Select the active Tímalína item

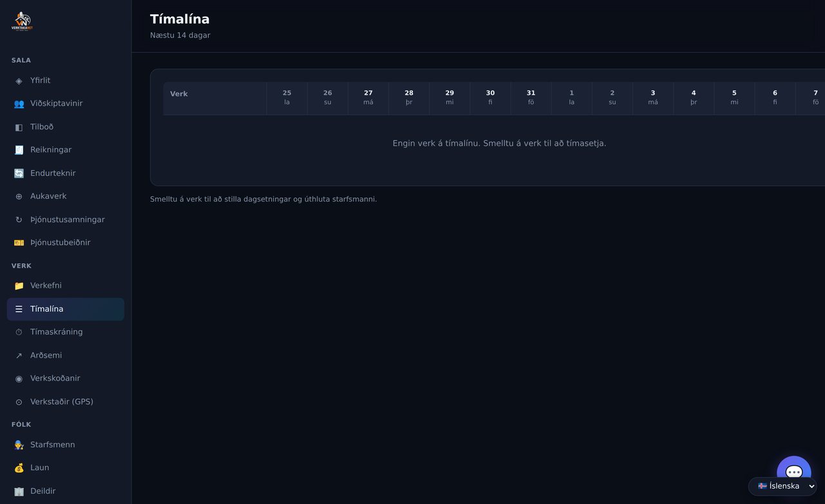pos(66,309)
